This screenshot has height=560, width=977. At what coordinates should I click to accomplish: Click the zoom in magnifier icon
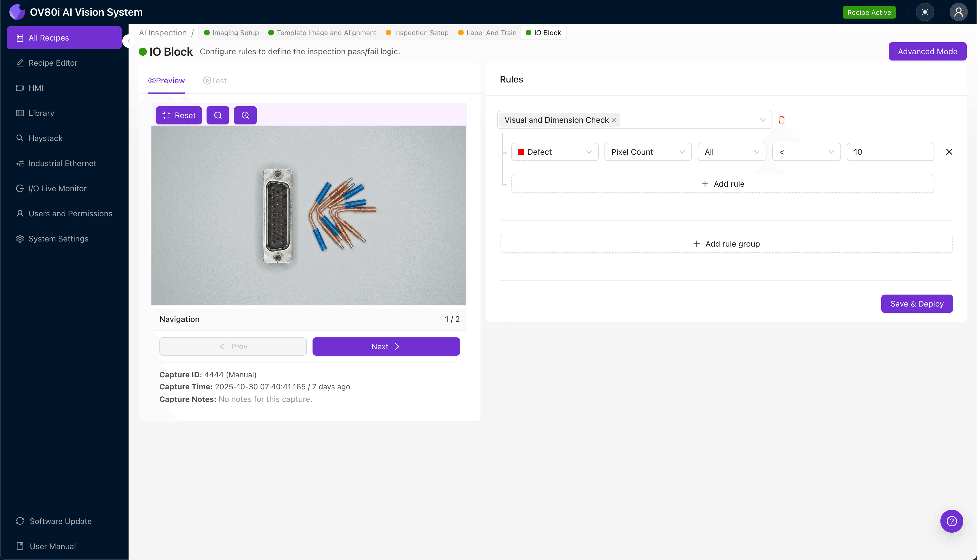pos(245,115)
